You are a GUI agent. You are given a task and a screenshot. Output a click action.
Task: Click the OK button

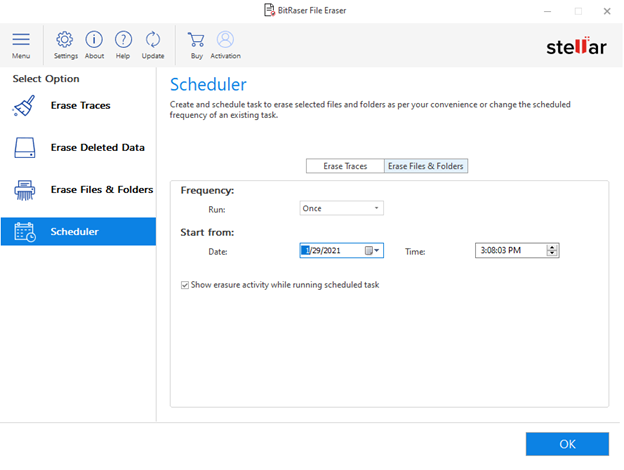pyautogui.click(x=567, y=444)
